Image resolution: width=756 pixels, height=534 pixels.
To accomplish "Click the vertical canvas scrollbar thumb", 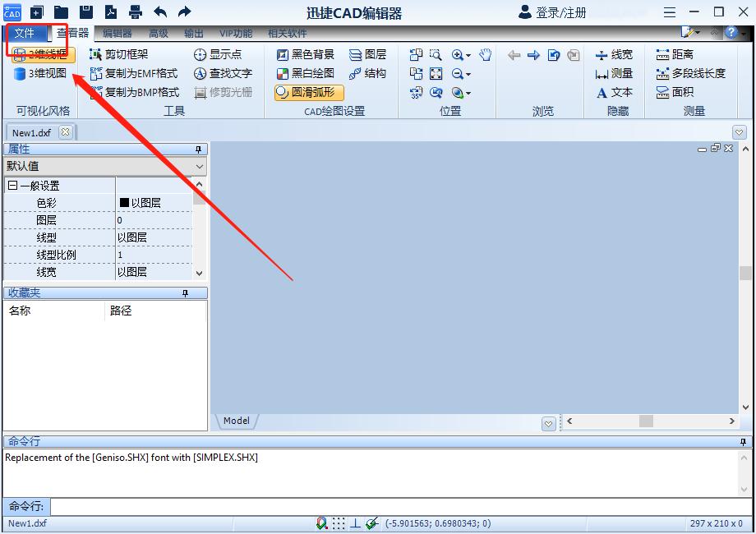I will 745,273.
